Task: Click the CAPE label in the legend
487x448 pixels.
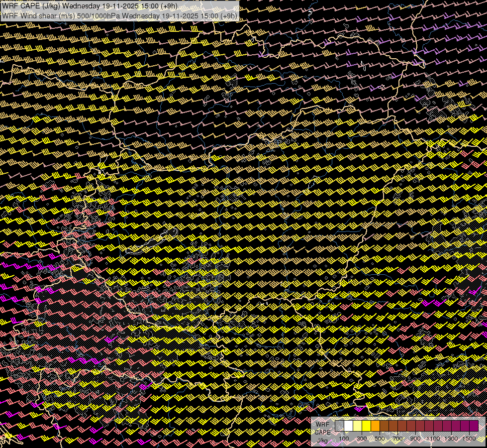Action: pos(323,433)
